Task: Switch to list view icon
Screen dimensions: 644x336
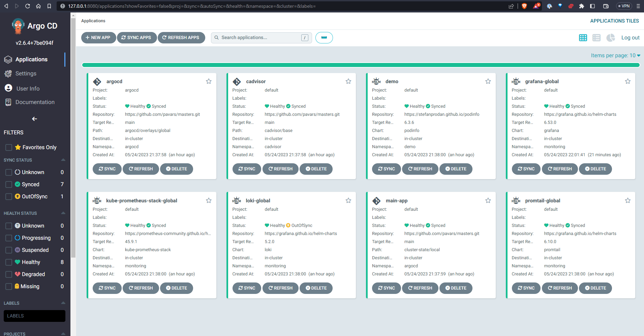Action: coord(596,38)
